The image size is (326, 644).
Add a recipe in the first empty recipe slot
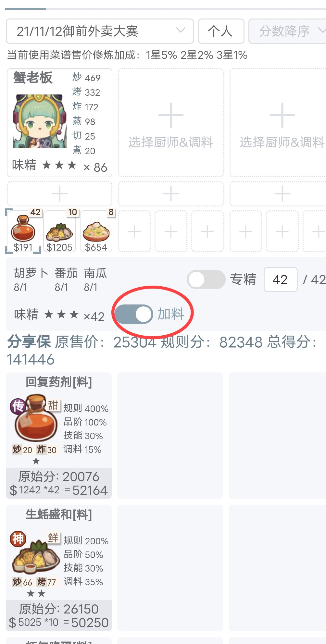point(134,231)
